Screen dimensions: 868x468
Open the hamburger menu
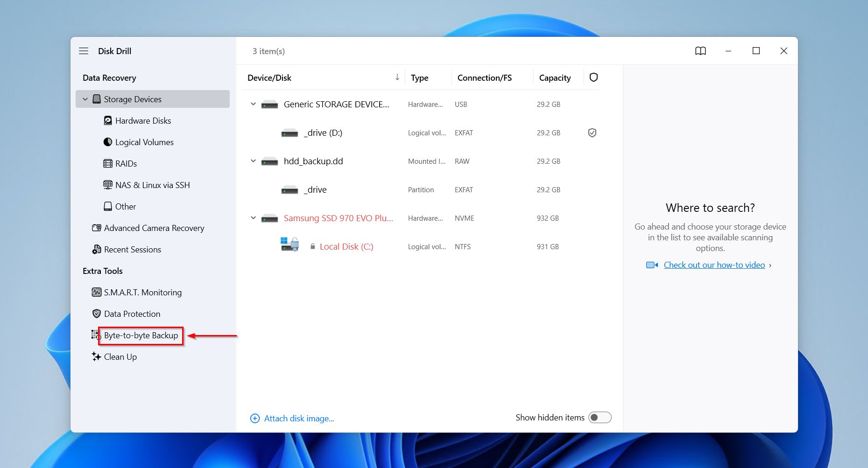[84, 51]
